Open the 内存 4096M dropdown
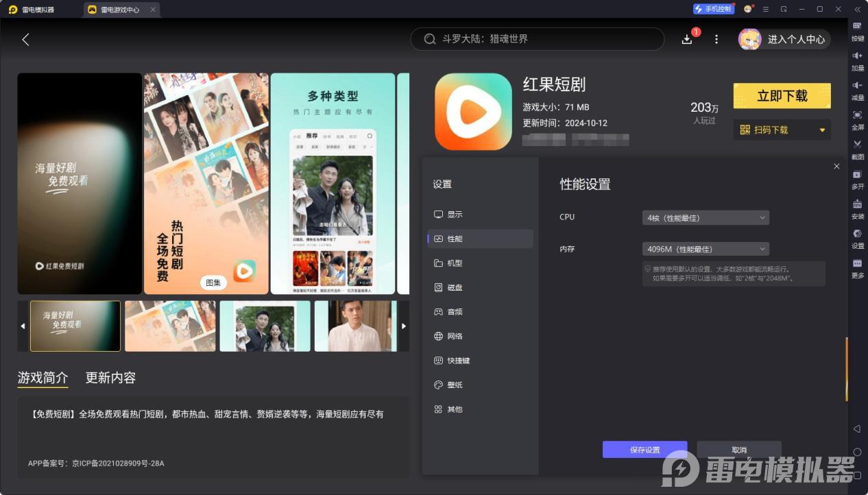This screenshot has height=495, width=868. click(x=706, y=249)
